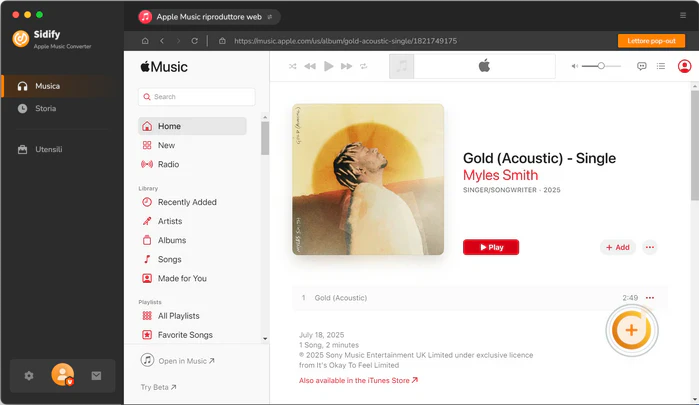Open more options for Gold (Acoustic) track
This screenshot has width=699, height=405.
[x=650, y=298]
